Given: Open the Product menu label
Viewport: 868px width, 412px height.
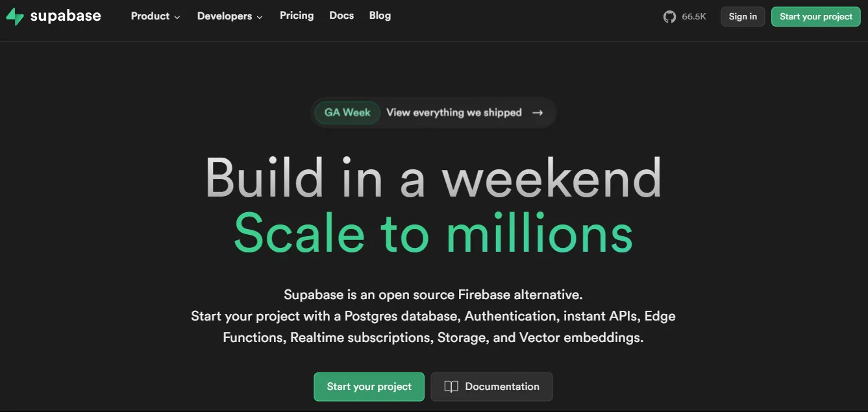Looking at the screenshot, I should [150, 16].
